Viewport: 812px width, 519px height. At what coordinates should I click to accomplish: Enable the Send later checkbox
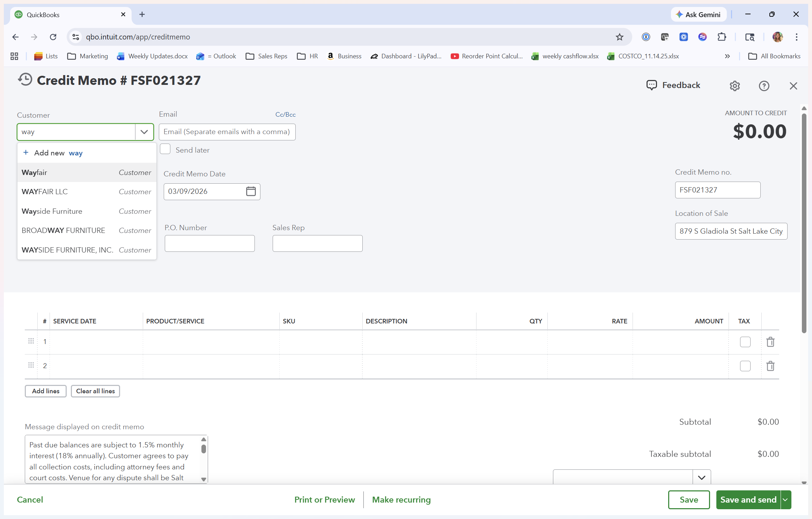(165, 149)
